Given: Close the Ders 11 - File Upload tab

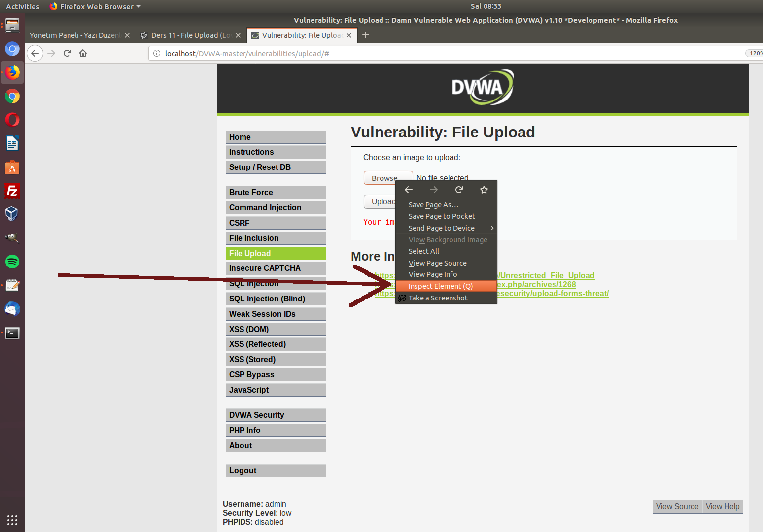Looking at the screenshot, I should click(238, 35).
